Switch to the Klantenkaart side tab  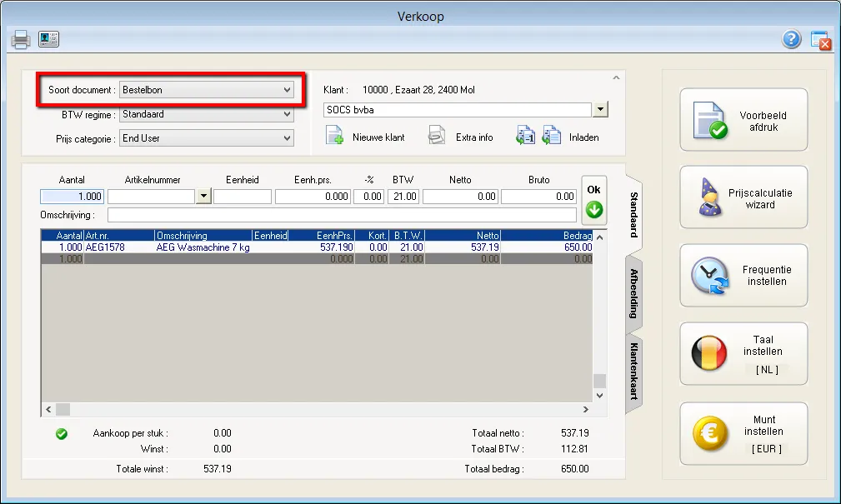point(634,371)
